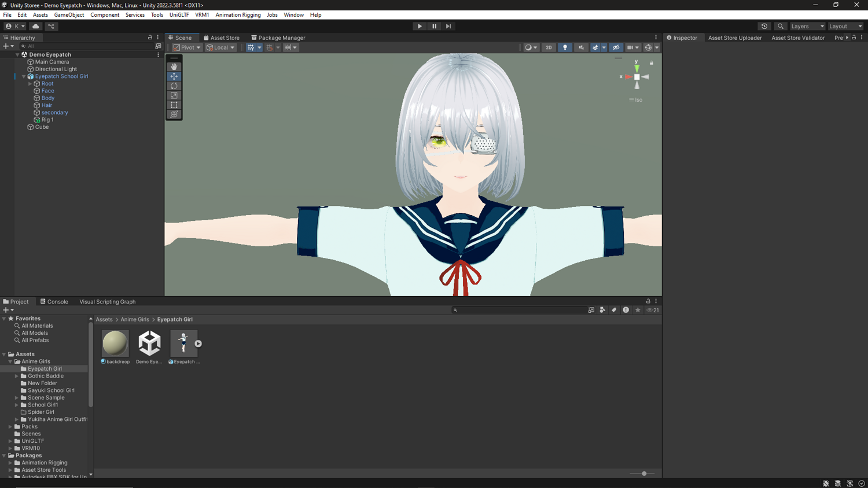Open Scene tab more options menu
Image resolution: width=868 pixels, height=488 pixels.
(x=656, y=38)
